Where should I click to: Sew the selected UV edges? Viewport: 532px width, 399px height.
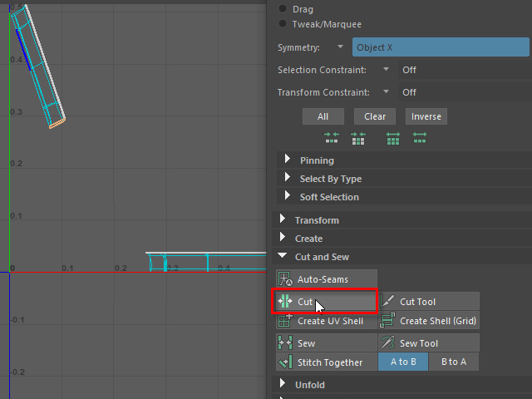coord(327,342)
